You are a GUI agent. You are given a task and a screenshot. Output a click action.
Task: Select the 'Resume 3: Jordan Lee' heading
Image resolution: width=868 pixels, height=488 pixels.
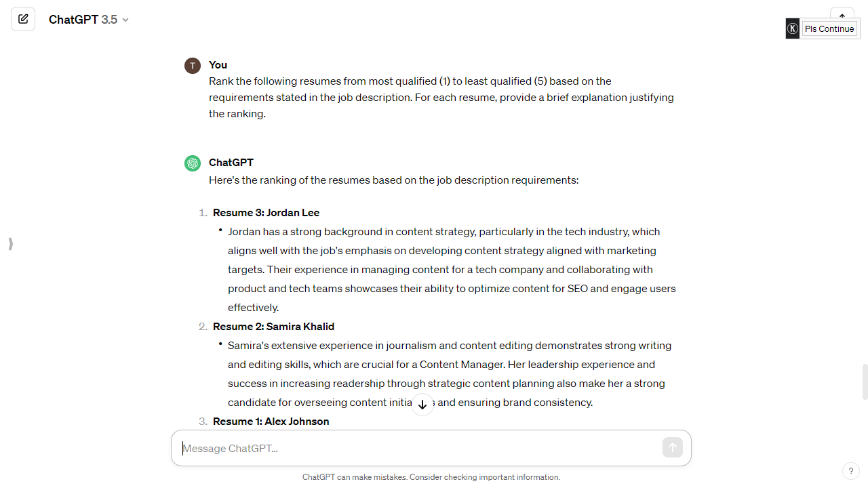[x=266, y=212]
